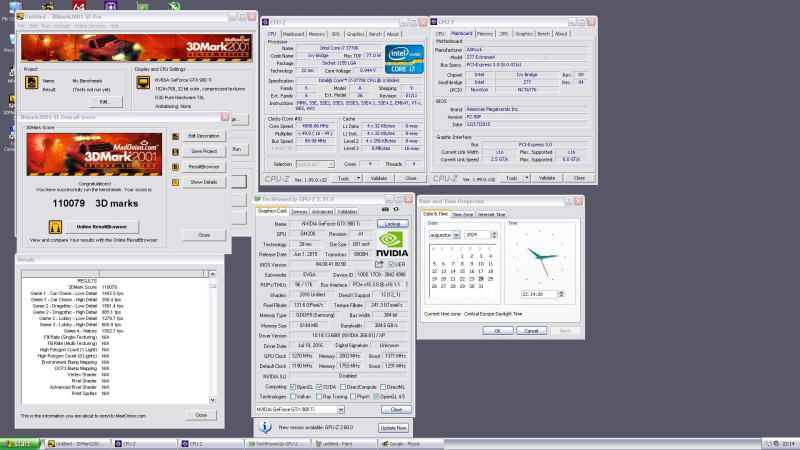
Task: Click the Update Now button
Action: [393, 428]
